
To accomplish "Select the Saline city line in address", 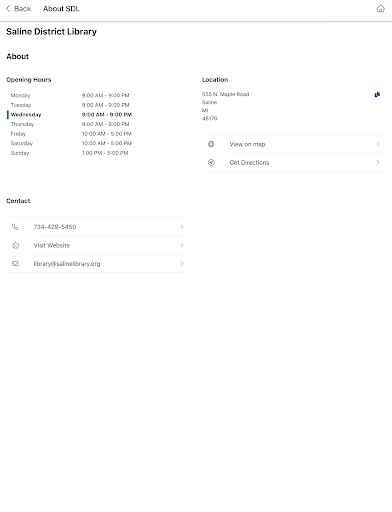I will (209, 102).
